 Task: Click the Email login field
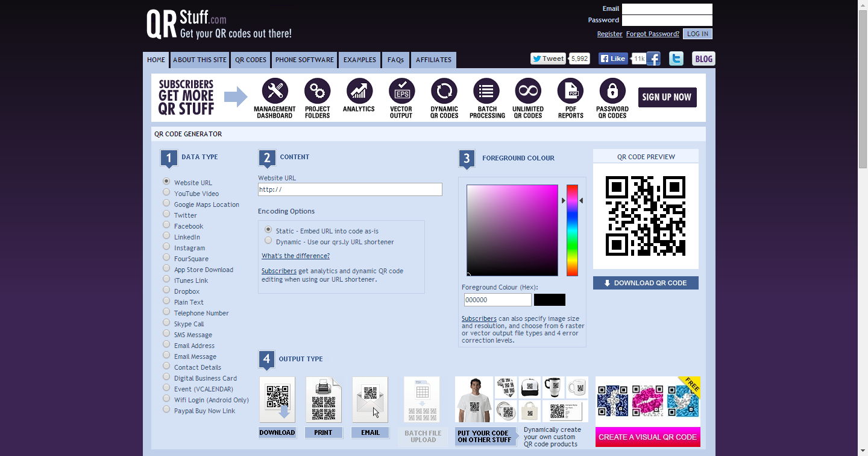[667, 9]
